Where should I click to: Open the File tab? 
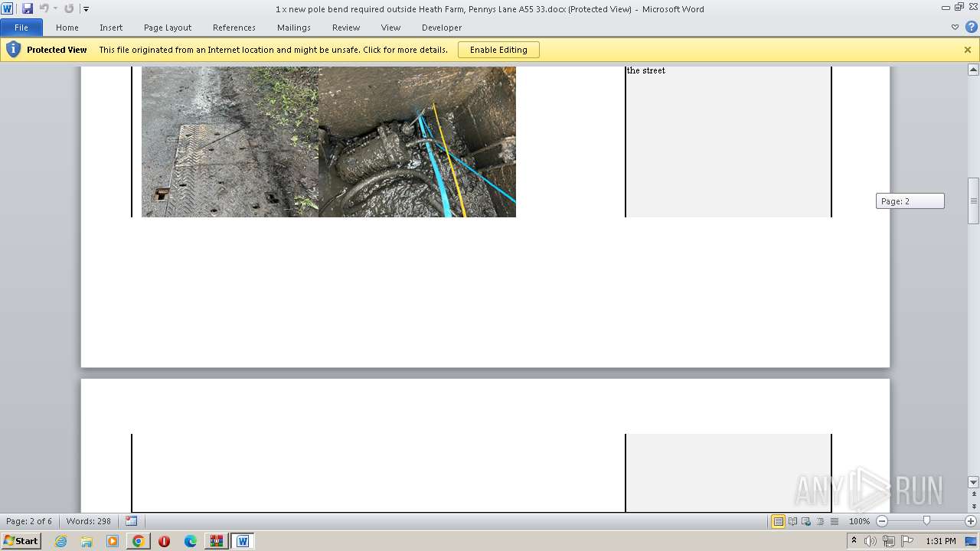tap(21, 28)
